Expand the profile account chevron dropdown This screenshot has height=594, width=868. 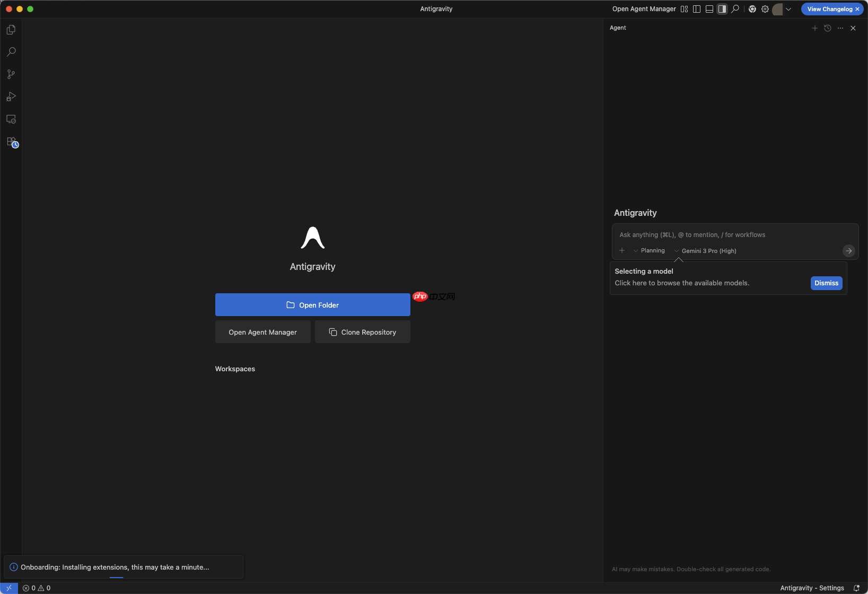[x=789, y=9]
